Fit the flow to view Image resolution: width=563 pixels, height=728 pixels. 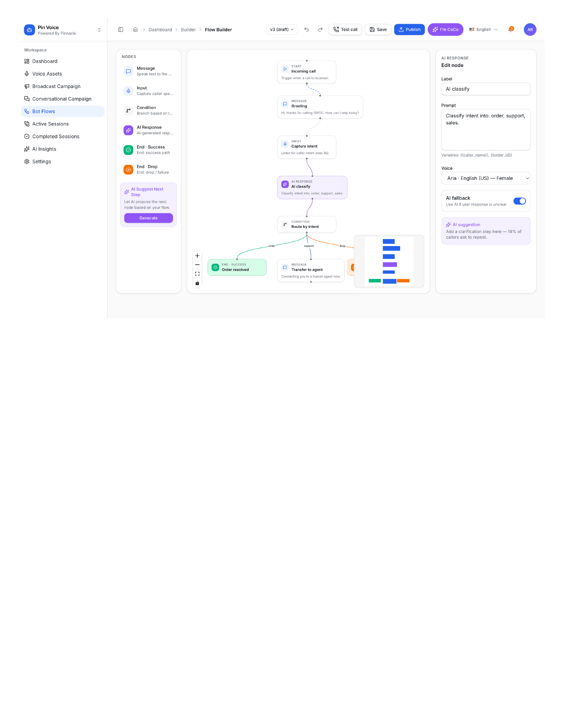[x=197, y=274]
